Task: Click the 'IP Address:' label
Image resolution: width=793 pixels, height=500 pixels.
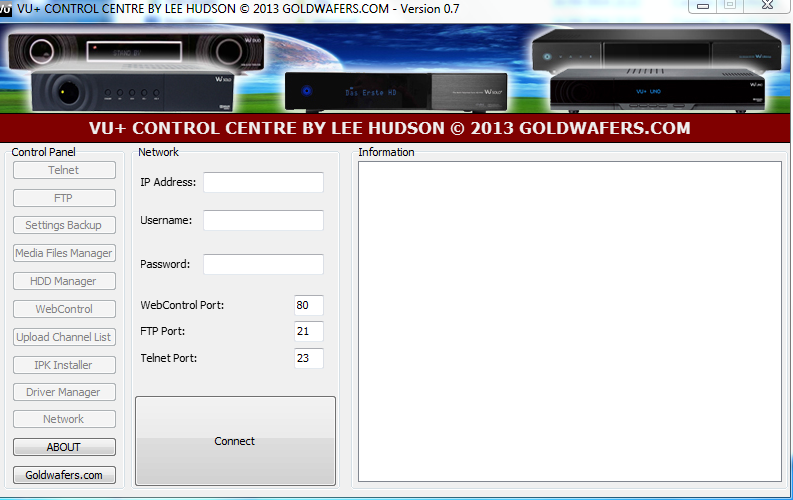Action: tap(168, 182)
